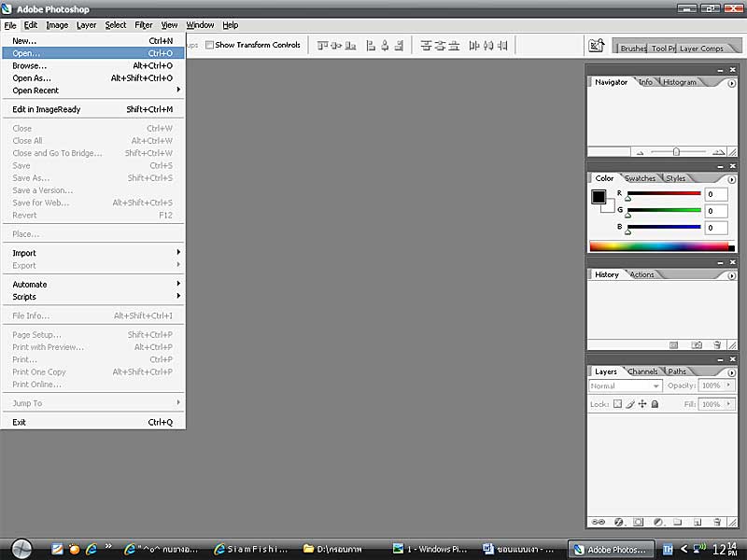Image resolution: width=747 pixels, height=560 pixels.
Task: Click align horizontal centers icon
Action: (x=385, y=45)
